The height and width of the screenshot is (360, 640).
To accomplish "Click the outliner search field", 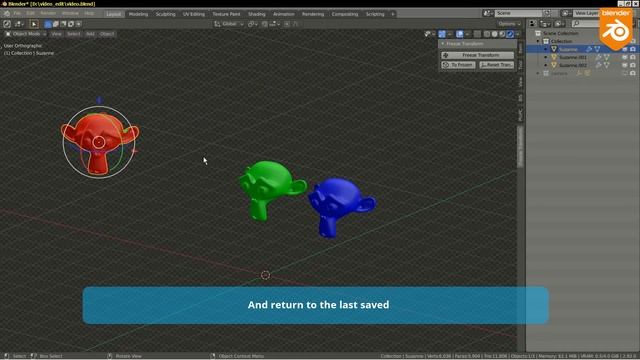I will tap(586, 24).
